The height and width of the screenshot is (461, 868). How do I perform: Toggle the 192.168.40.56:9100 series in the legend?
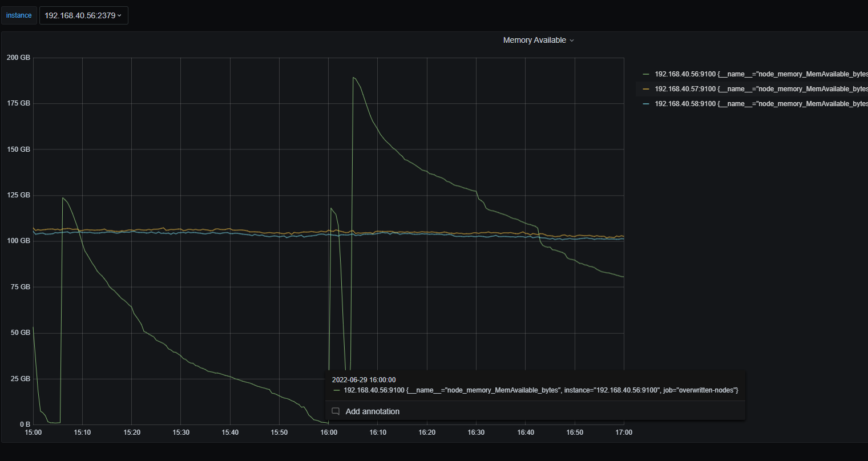point(761,74)
